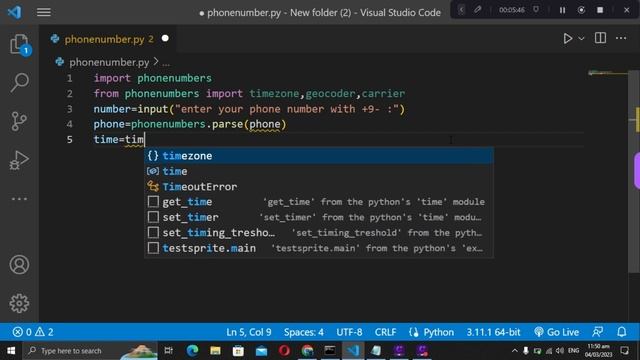
Task: Open volume control in system tray
Action: tap(560, 351)
